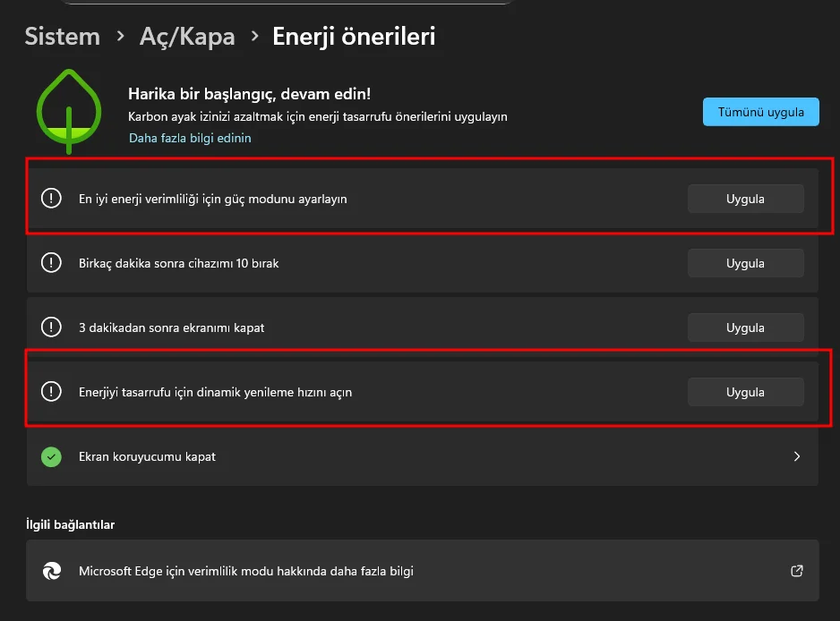Click warning icon beside screen-off recommendation
The width and height of the screenshot is (840, 621).
51,328
